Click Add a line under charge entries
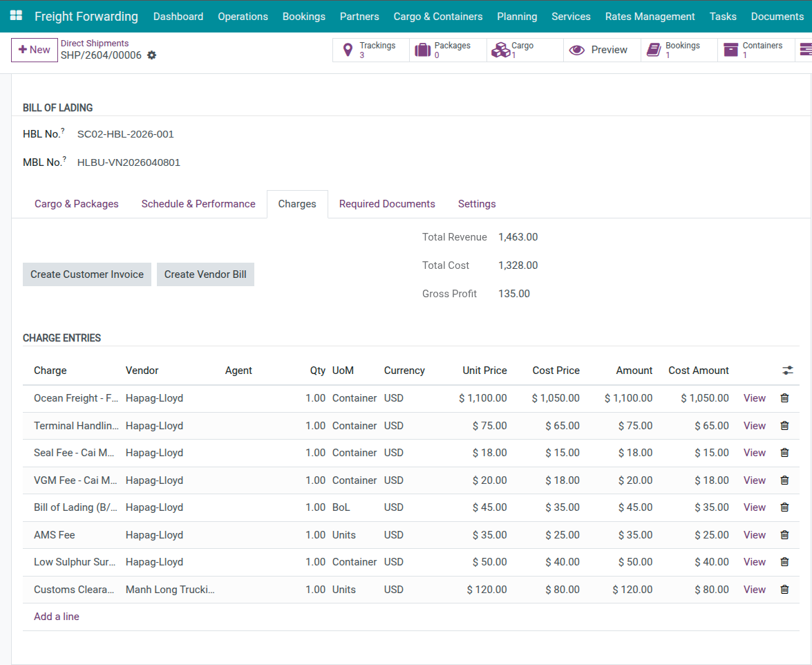The height and width of the screenshot is (665, 812). [x=57, y=617]
